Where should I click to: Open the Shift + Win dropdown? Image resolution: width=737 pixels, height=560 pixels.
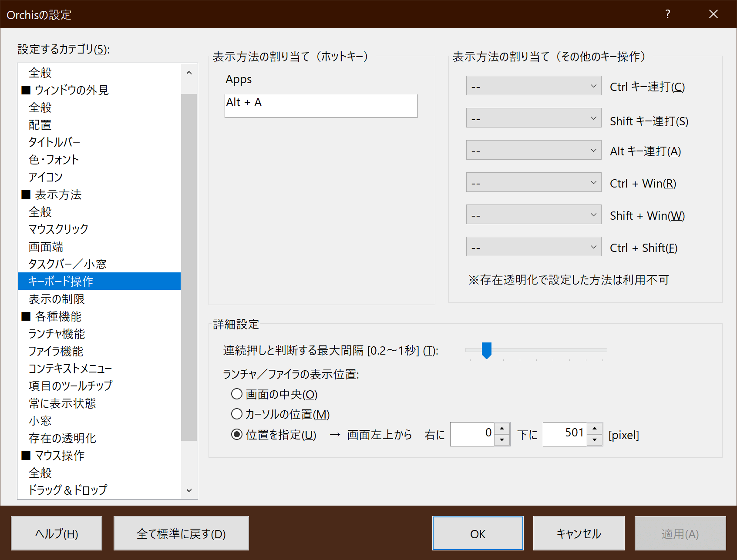[x=534, y=215]
